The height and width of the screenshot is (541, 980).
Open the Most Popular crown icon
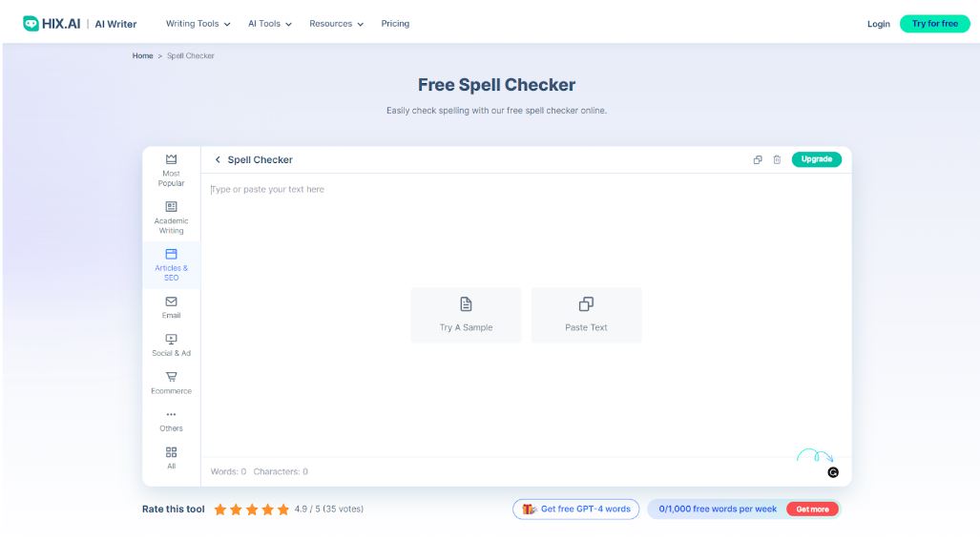click(172, 159)
